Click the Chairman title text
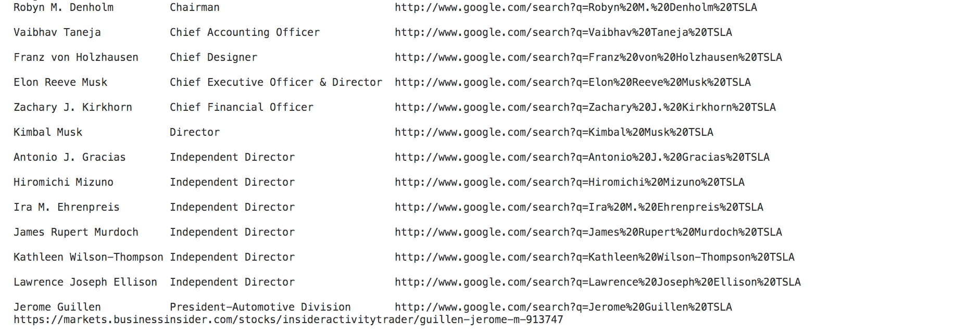980x333 pixels. [195, 7]
